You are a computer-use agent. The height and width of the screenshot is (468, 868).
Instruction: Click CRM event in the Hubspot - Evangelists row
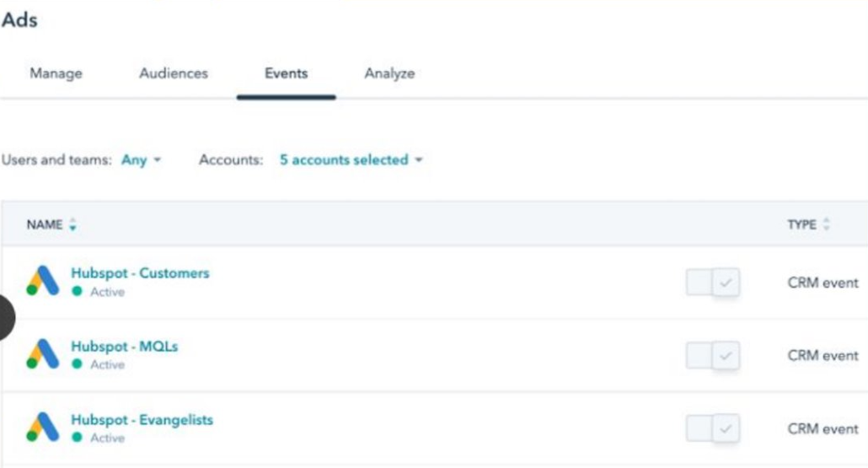click(822, 428)
